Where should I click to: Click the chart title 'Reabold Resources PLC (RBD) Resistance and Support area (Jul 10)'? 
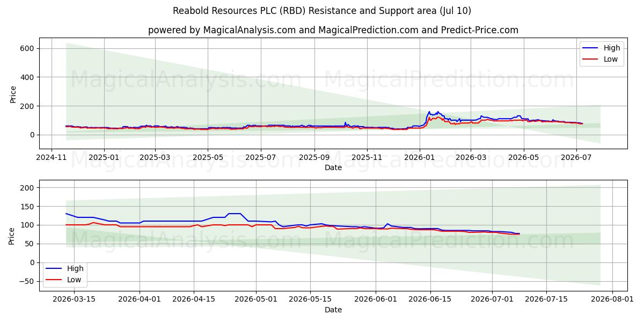(322, 11)
